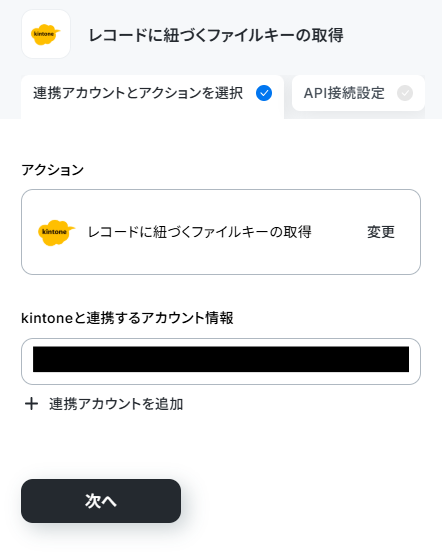The width and height of the screenshot is (442, 555).
Task: Click the white tile around the header kintone logo
Action: click(46, 34)
